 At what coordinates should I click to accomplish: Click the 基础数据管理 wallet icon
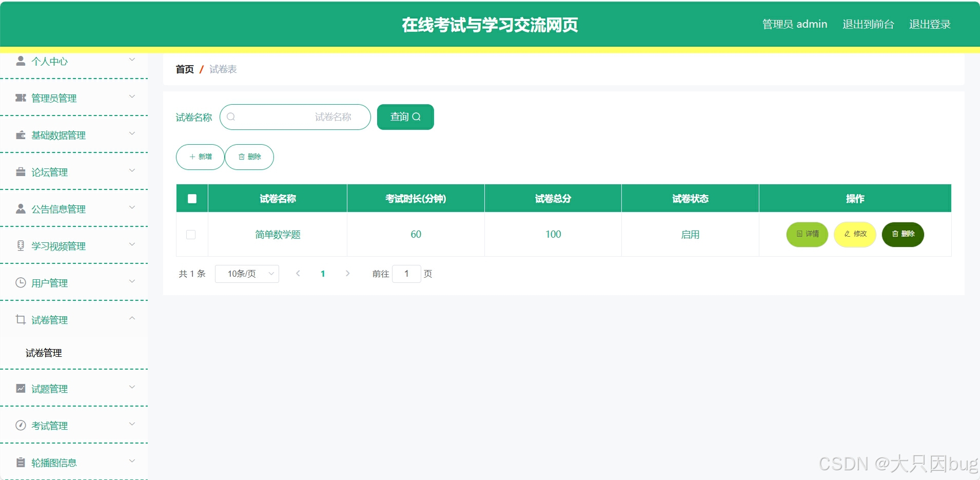21,135
